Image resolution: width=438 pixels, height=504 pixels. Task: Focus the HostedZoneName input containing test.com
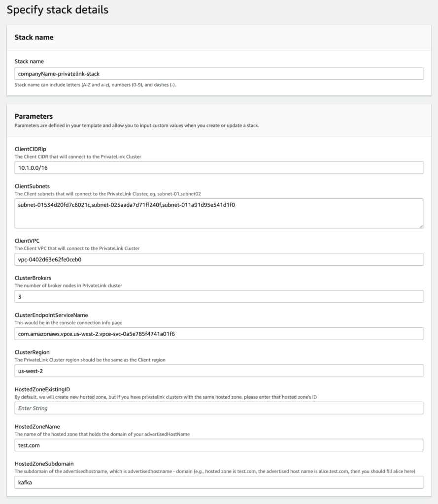pyautogui.click(x=219, y=445)
